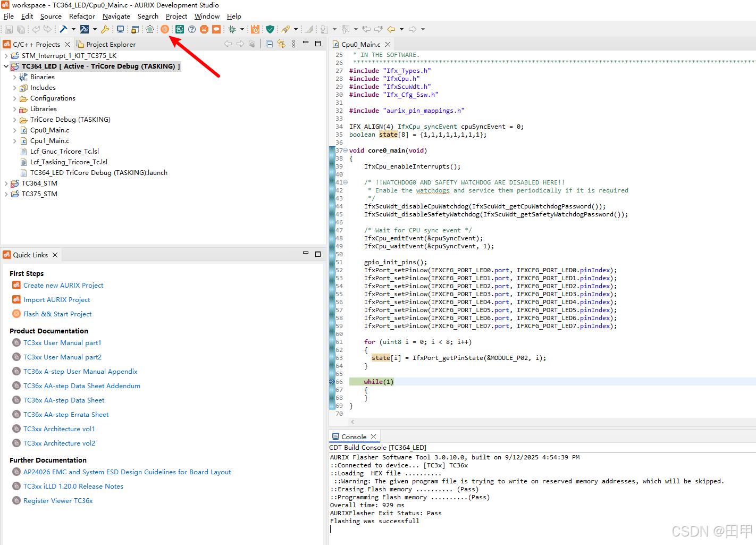The width and height of the screenshot is (756, 545).
Task: Click the projects panel home icon
Action: click(x=252, y=44)
